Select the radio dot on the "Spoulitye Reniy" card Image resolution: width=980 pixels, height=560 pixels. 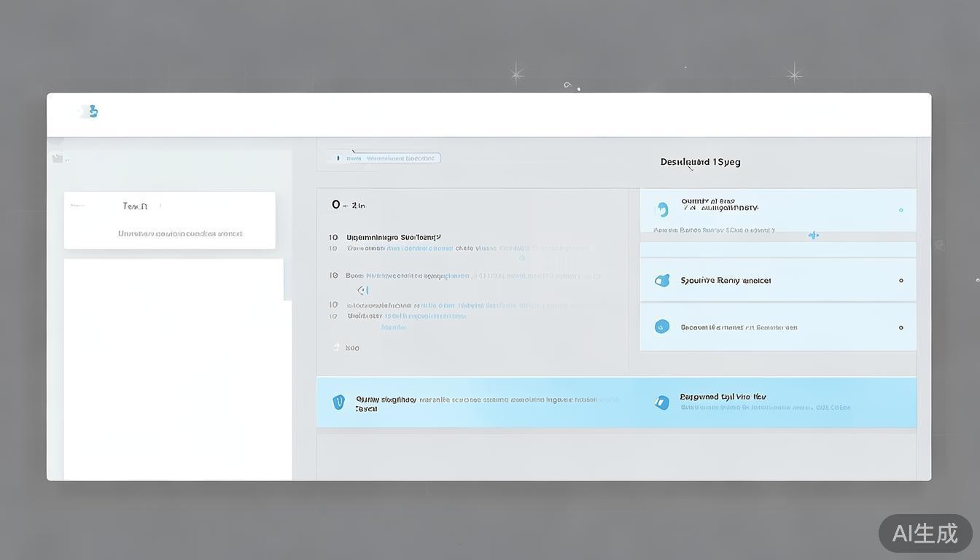pos(901,281)
